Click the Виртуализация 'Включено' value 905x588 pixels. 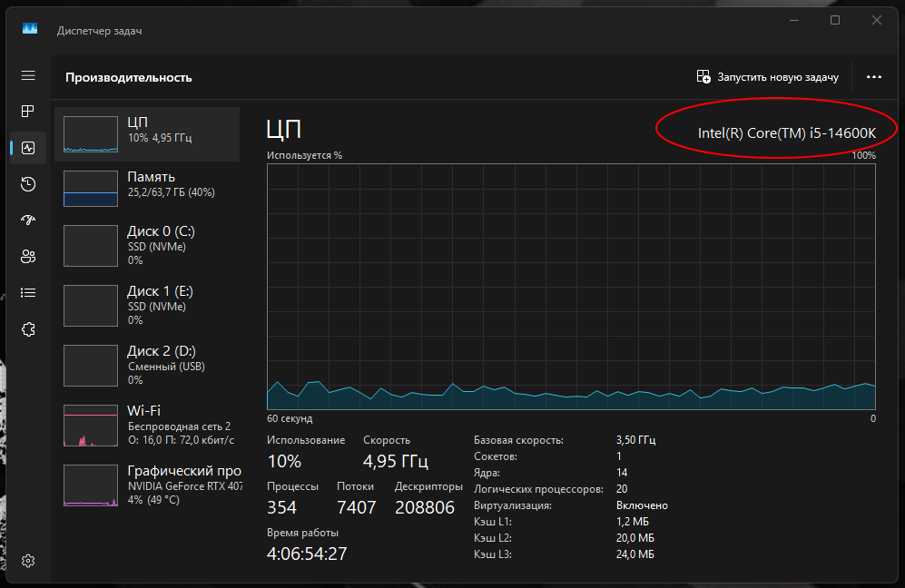pos(642,505)
